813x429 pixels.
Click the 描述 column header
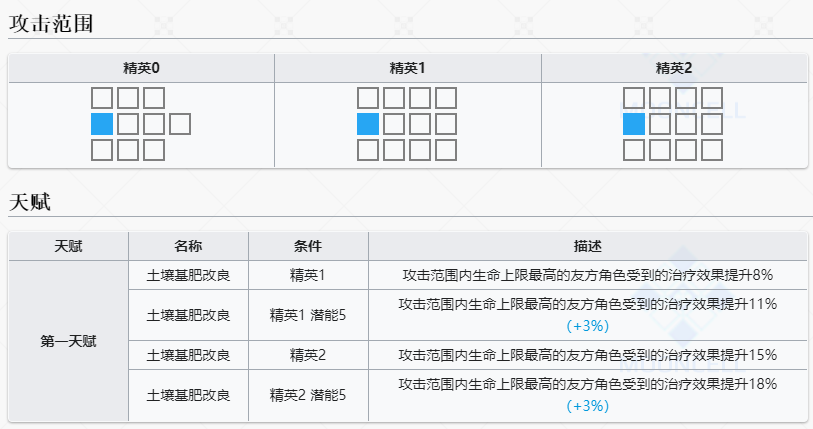587,246
